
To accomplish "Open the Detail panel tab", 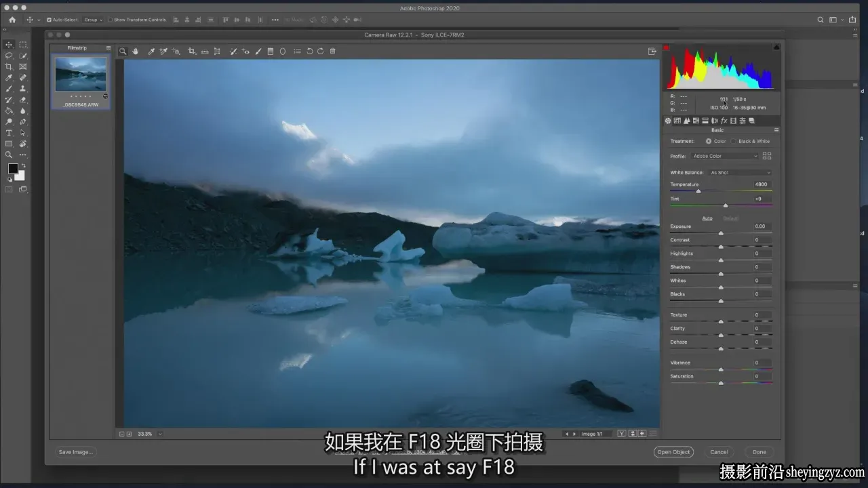I will pos(686,121).
